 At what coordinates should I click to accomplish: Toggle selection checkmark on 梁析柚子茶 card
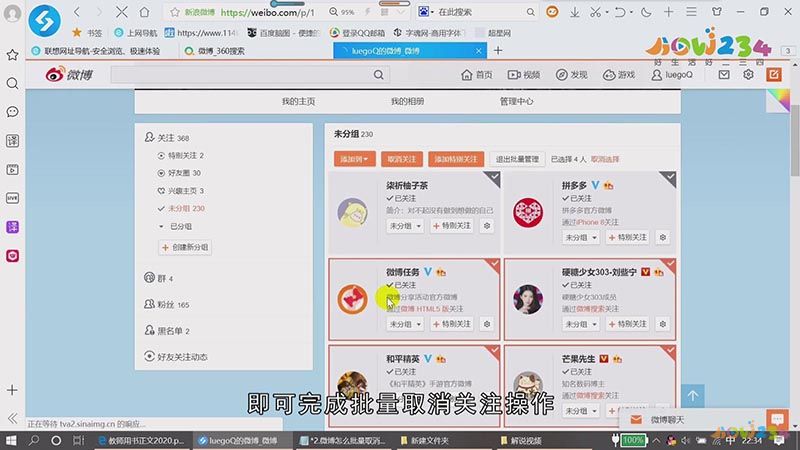click(x=494, y=178)
